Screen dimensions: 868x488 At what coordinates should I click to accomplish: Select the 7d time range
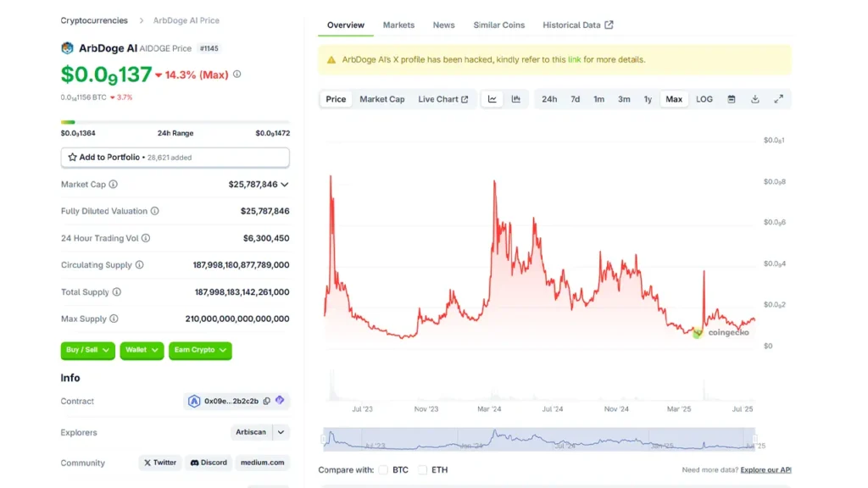(576, 99)
